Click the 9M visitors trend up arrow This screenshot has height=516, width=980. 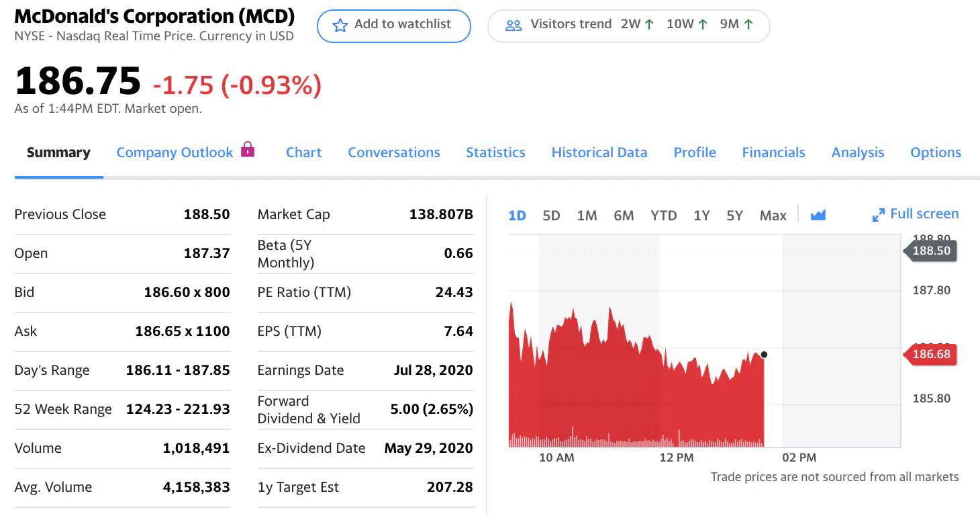[x=748, y=25]
